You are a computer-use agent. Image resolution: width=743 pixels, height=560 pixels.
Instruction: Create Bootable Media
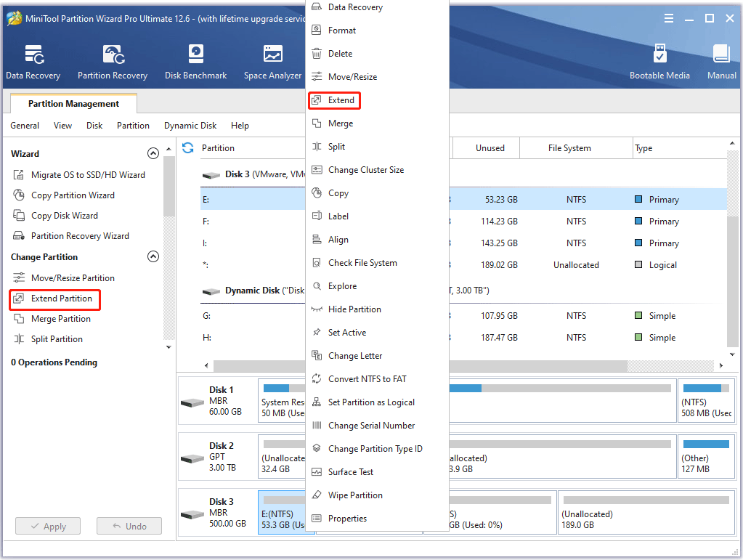[x=659, y=62]
